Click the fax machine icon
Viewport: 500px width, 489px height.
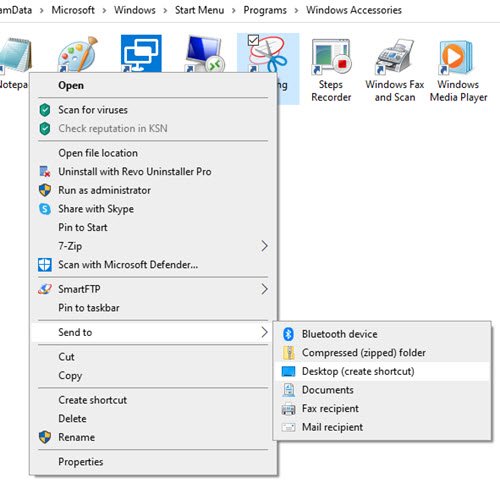[288, 409]
